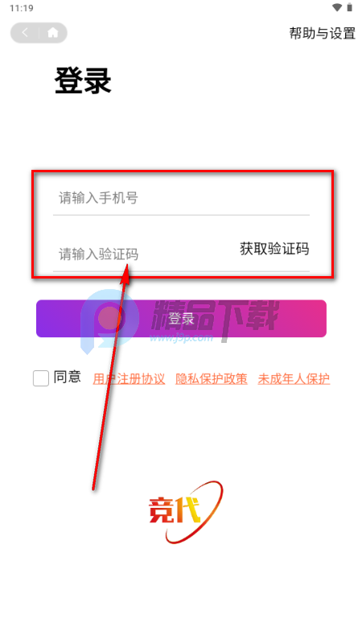The image size is (362, 644).
Task: Open 帮助与设置 menu
Action: [x=323, y=33]
